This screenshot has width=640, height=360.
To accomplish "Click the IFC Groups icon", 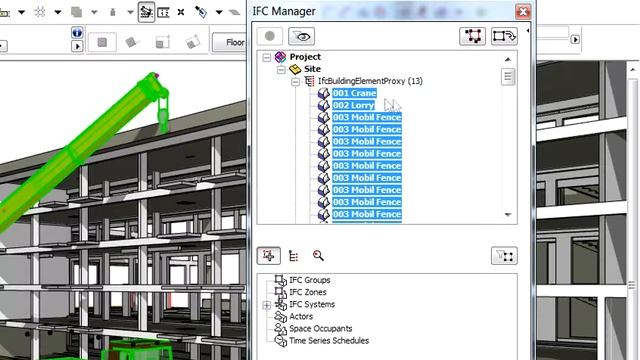I will 280,280.
